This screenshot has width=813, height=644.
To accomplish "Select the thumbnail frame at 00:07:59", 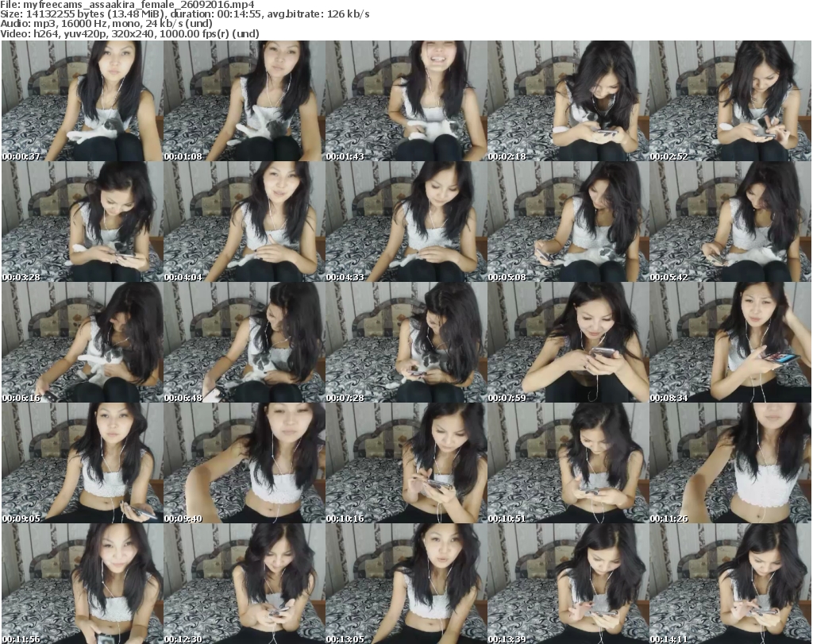I will (x=568, y=342).
